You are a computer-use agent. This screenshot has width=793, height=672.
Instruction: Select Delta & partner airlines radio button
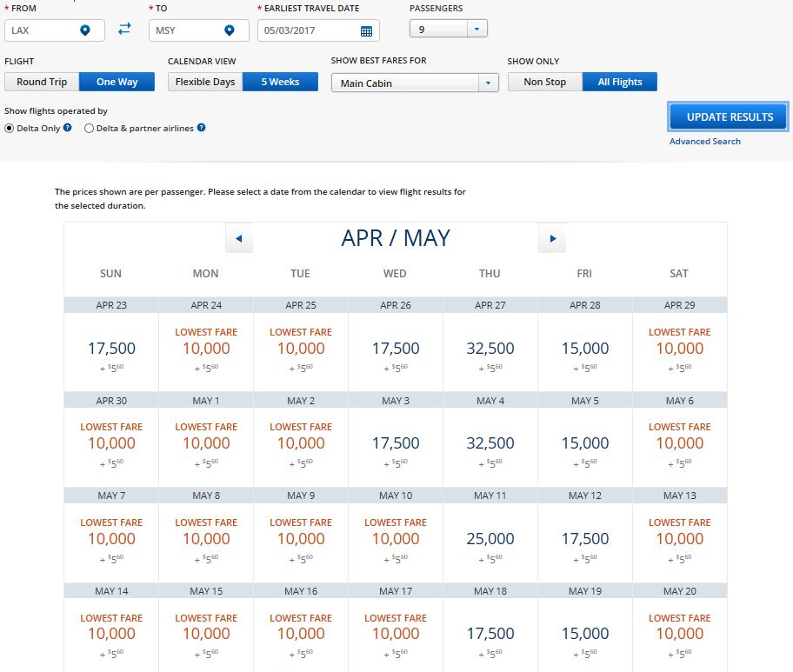tap(89, 129)
